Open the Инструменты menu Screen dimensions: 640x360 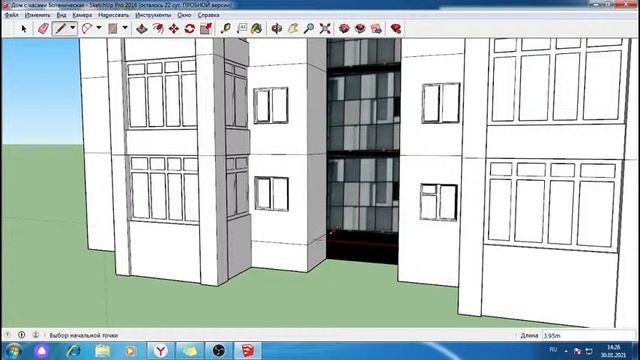[153, 15]
